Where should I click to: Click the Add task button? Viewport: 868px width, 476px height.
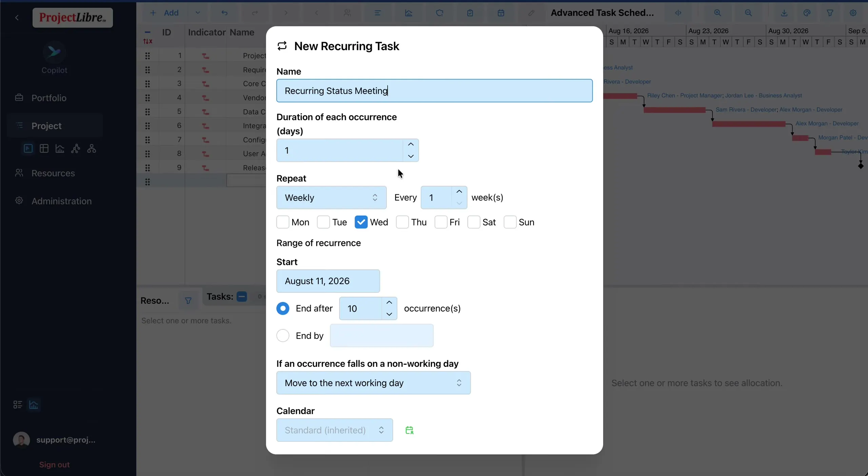(x=164, y=13)
